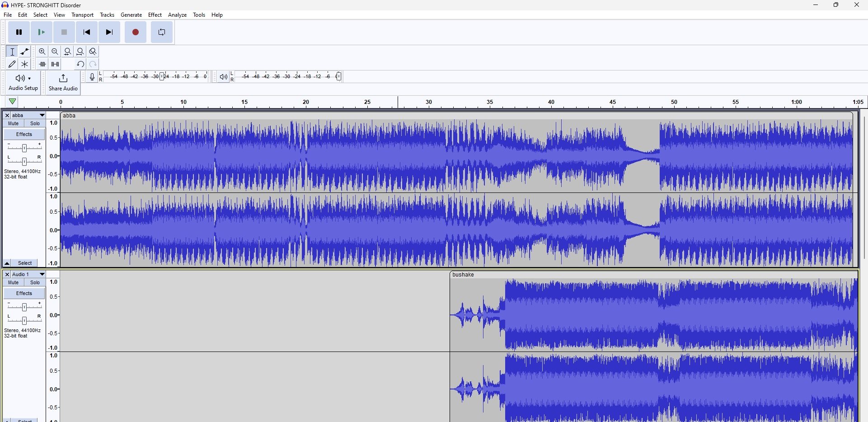The width and height of the screenshot is (868, 422).
Task: Open the Help menu
Action: click(x=217, y=15)
